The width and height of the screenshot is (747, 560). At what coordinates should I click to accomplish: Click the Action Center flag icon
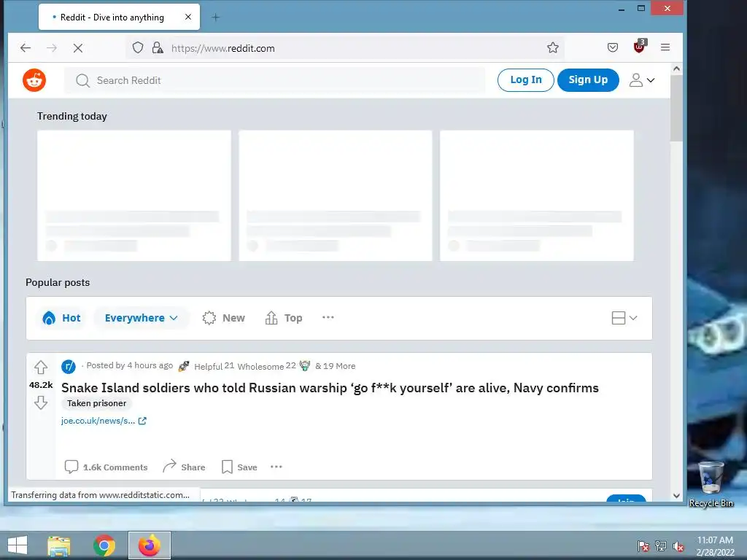(643, 546)
